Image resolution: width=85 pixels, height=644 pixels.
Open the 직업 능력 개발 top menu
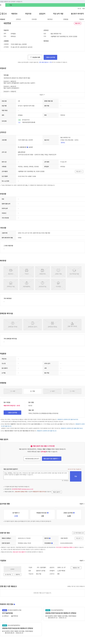(58, 14)
